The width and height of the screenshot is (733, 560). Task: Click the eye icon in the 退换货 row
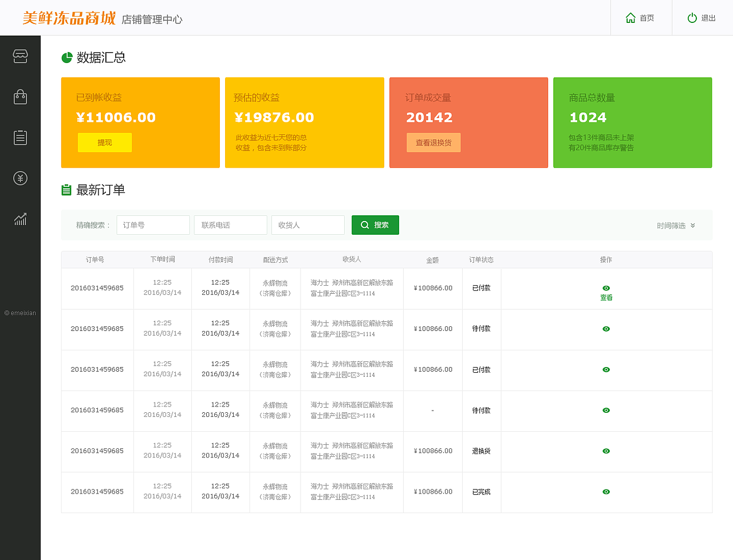tap(606, 451)
